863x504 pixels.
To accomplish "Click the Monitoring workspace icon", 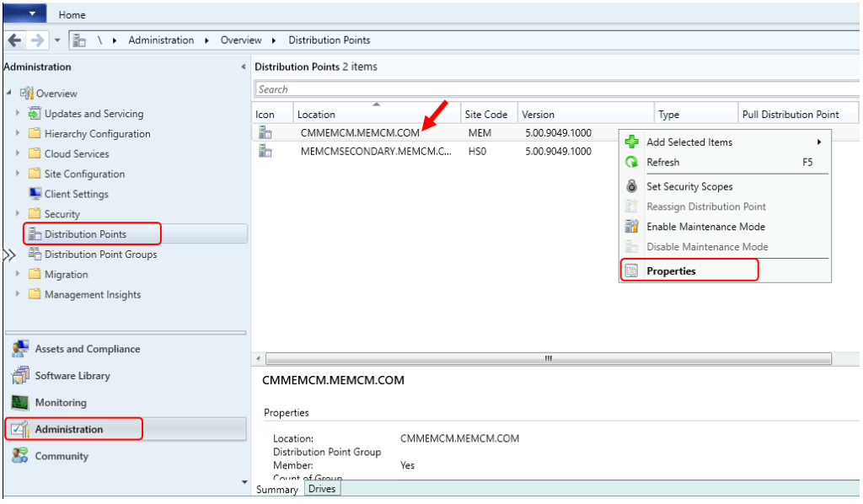I will click(x=20, y=403).
